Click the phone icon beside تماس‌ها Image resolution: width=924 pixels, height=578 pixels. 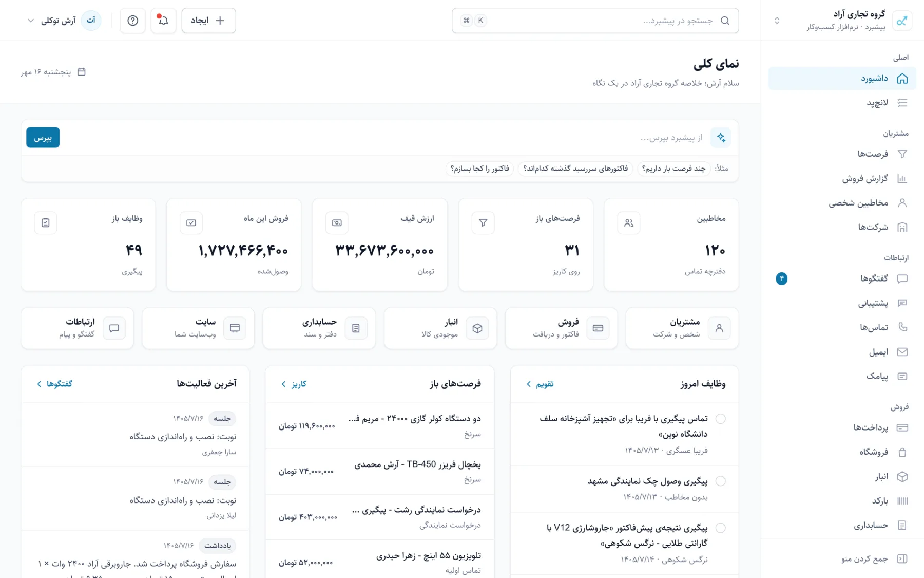coord(902,327)
